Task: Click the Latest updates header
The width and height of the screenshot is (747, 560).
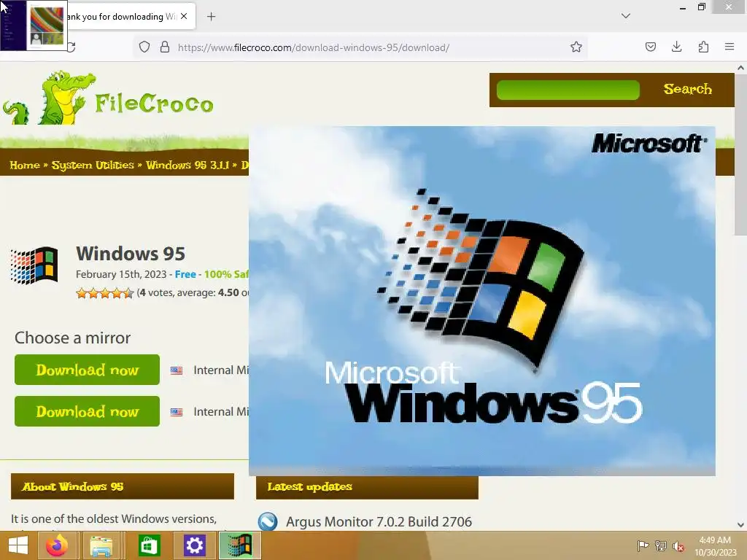Action: [x=367, y=486]
